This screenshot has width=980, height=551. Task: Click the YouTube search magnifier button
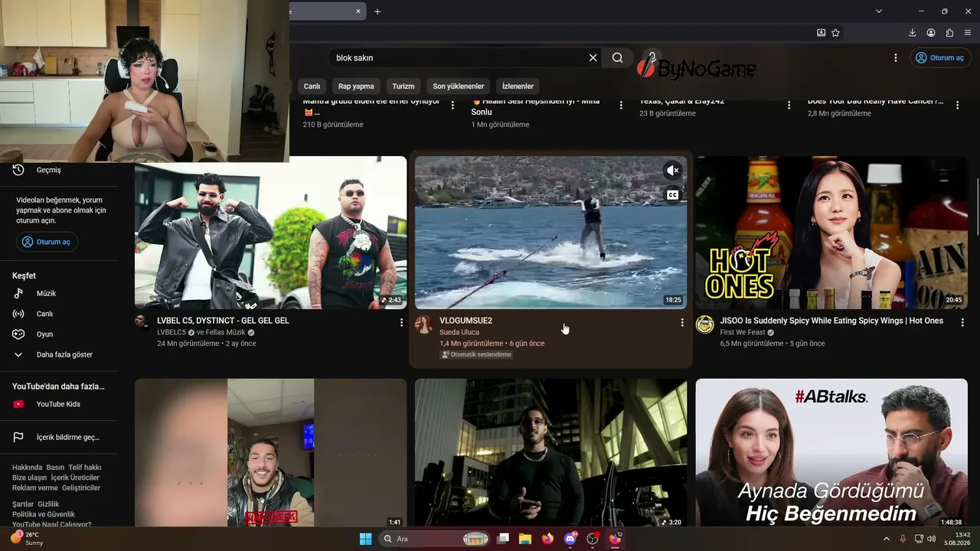(x=617, y=57)
